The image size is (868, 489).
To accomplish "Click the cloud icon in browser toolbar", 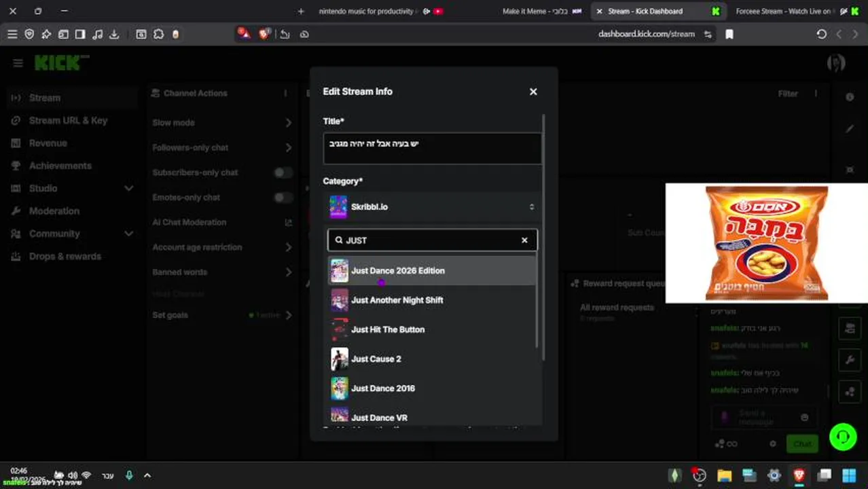I will [304, 34].
